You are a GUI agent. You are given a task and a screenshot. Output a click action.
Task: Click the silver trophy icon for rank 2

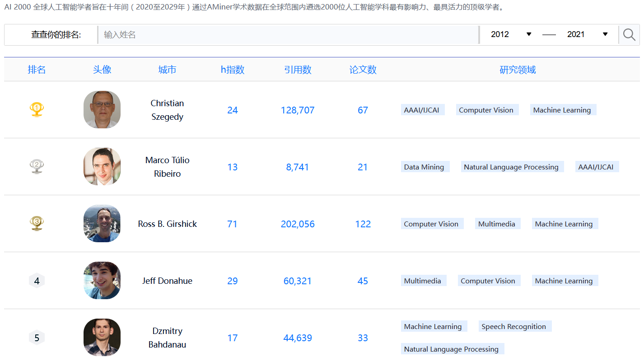37,166
